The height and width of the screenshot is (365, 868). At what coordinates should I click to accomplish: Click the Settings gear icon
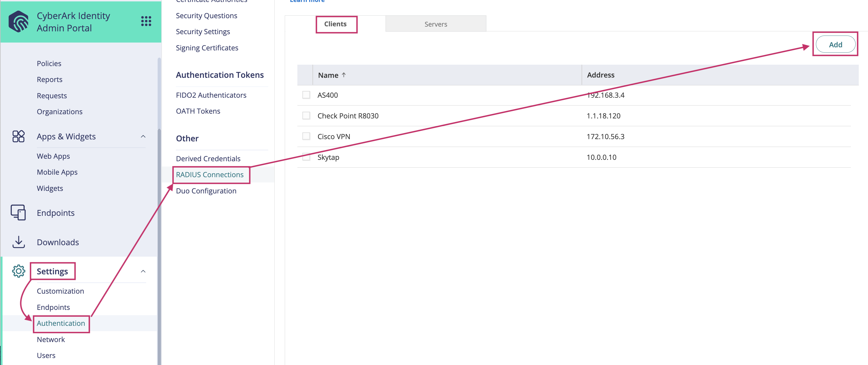pos(18,271)
